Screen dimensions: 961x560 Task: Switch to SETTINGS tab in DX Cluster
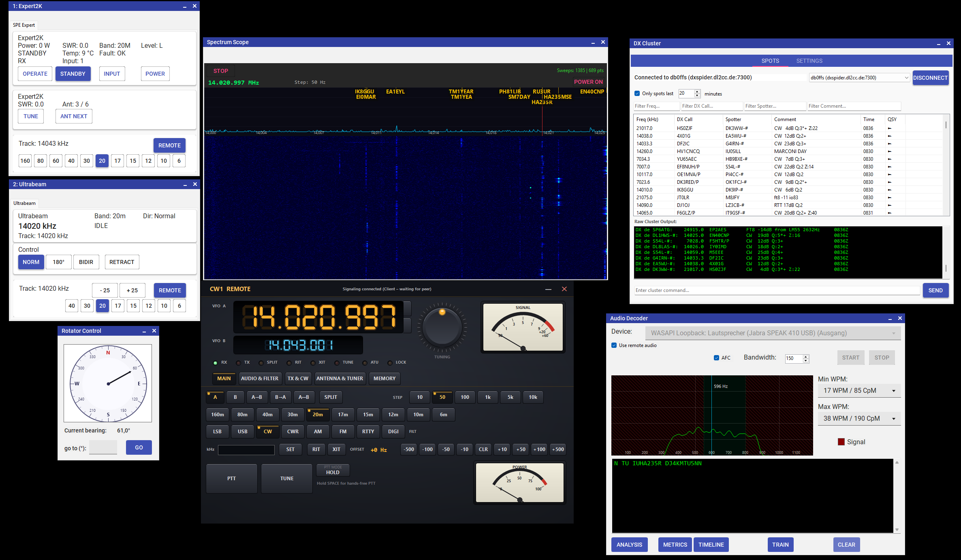coord(809,61)
